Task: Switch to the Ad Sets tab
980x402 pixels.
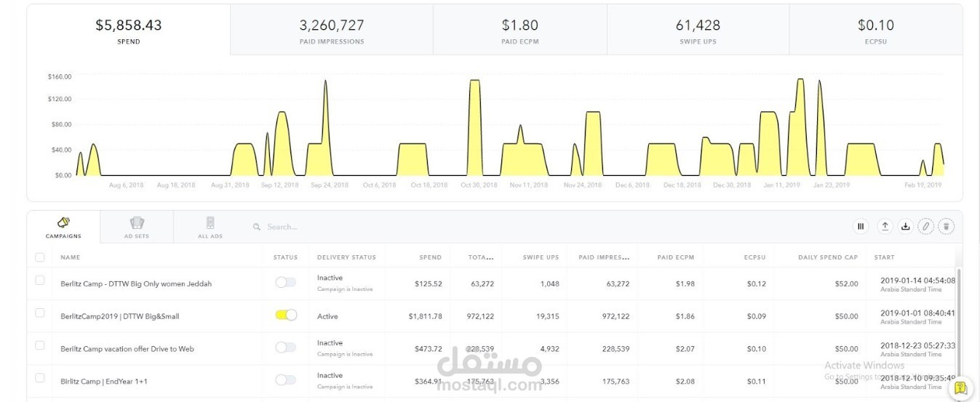Action: (x=137, y=227)
